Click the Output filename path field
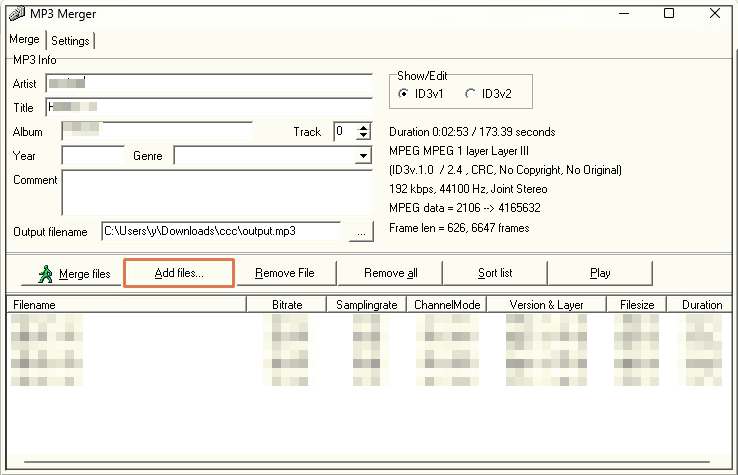Viewport: 738px width, 475px height. coord(221,231)
